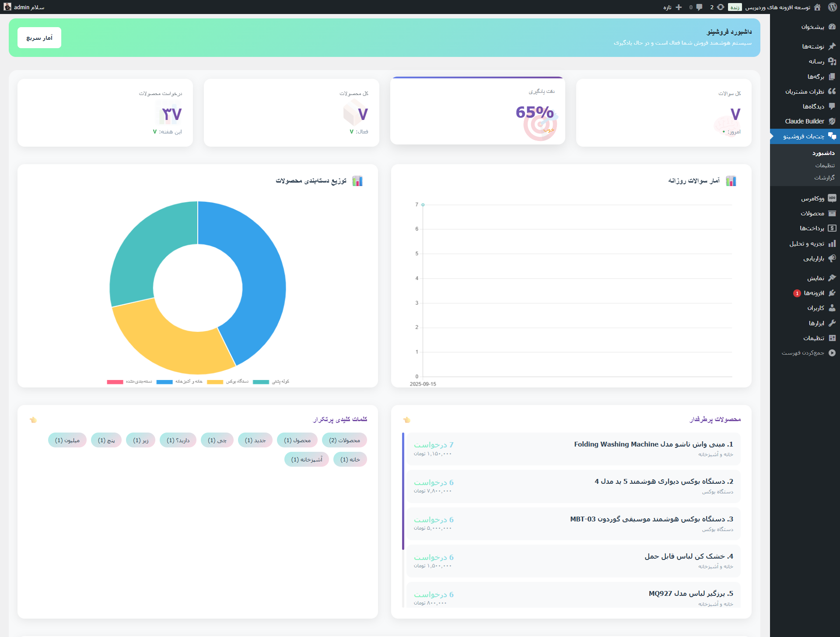Click the Claude Builder sidebar icon
Image resolution: width=840 pixels, height=637 pixels.
click(x=832, y=121)
